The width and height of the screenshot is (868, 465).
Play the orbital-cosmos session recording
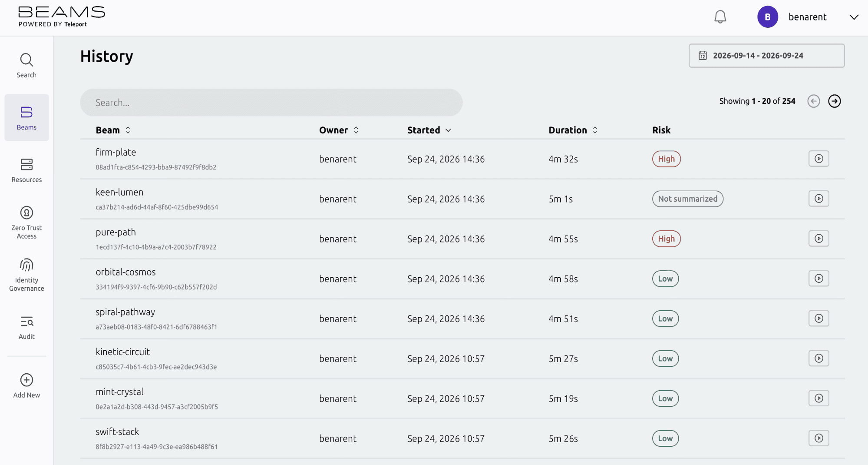pyautogui.click(x=818, y=279)
